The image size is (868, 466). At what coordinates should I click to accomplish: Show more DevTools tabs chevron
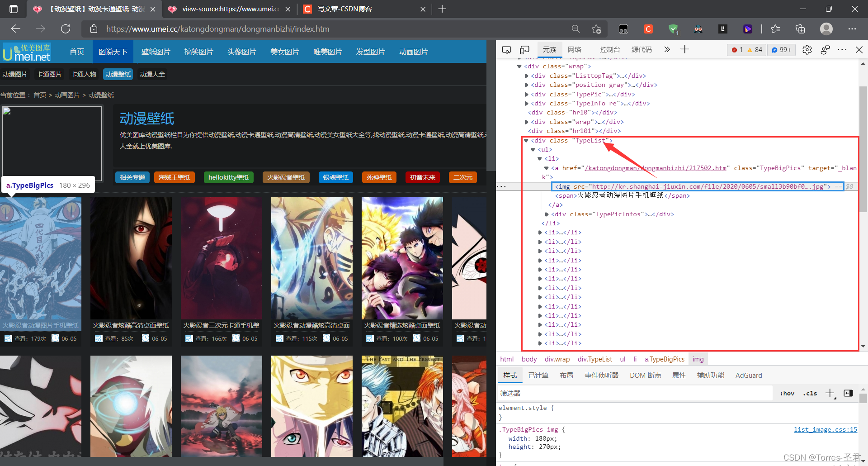[667, 49]
